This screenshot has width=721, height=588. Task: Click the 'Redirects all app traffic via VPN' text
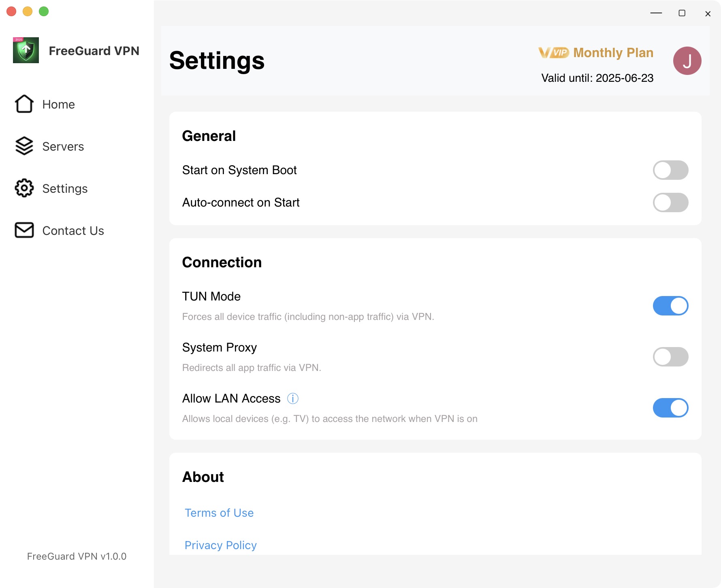coord(252,368)
